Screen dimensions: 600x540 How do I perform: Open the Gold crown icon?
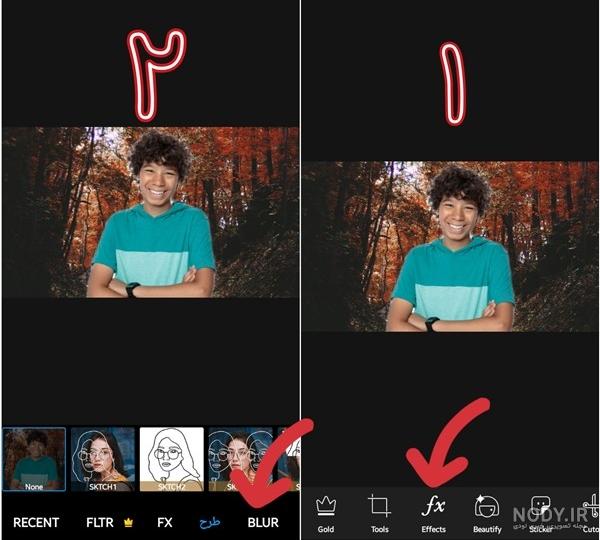[326, 506]
